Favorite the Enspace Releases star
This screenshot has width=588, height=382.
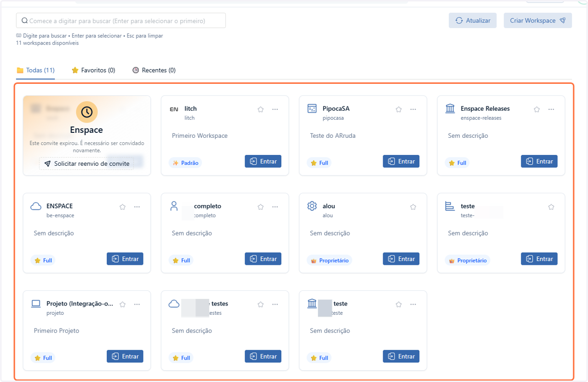pyautogui.click(x=537, y=109)
